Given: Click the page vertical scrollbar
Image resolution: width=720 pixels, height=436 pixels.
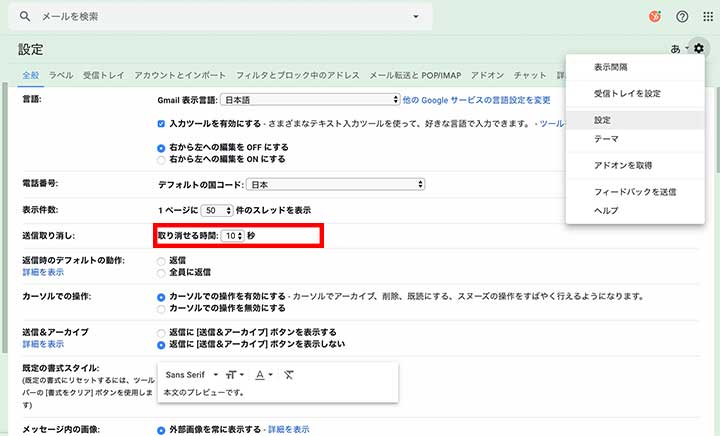Looking at the screenshot, I should [x=717, y=131].
